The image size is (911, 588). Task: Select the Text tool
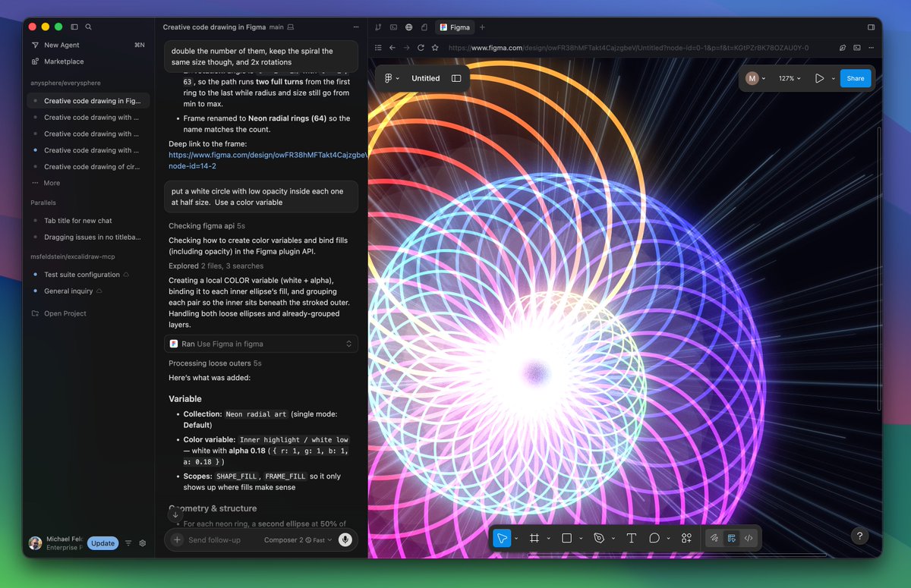click(631, 538)
